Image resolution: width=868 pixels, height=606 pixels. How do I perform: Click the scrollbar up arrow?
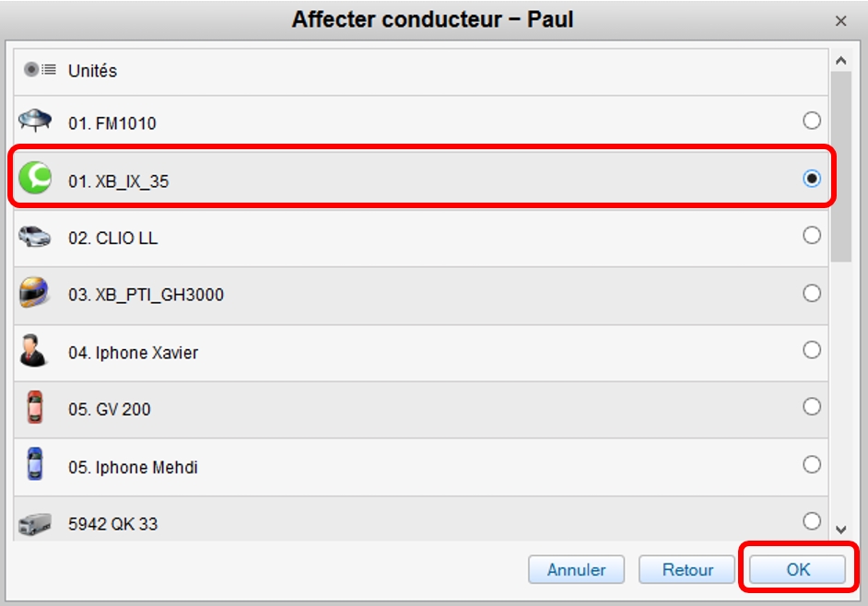(x=841, y=61)
